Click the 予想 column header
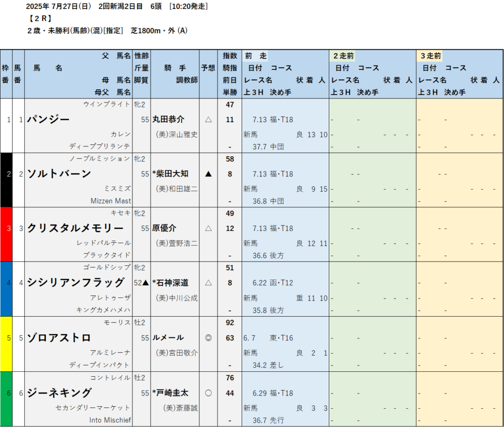The height and width of the screenshot is (427, 504). [x=208, y=68]
